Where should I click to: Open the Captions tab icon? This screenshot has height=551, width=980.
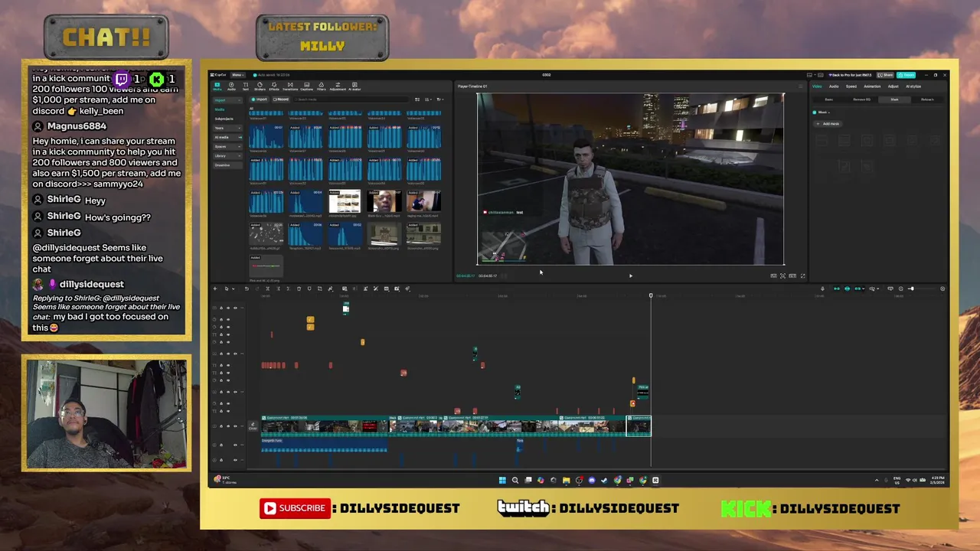(x=306, y=85)
